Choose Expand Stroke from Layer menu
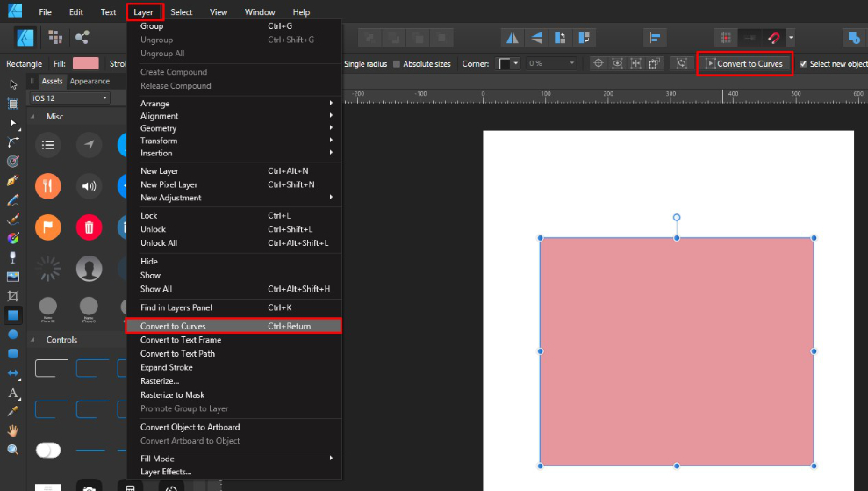Viewport: 868px width, 491px height. (234, 367)
